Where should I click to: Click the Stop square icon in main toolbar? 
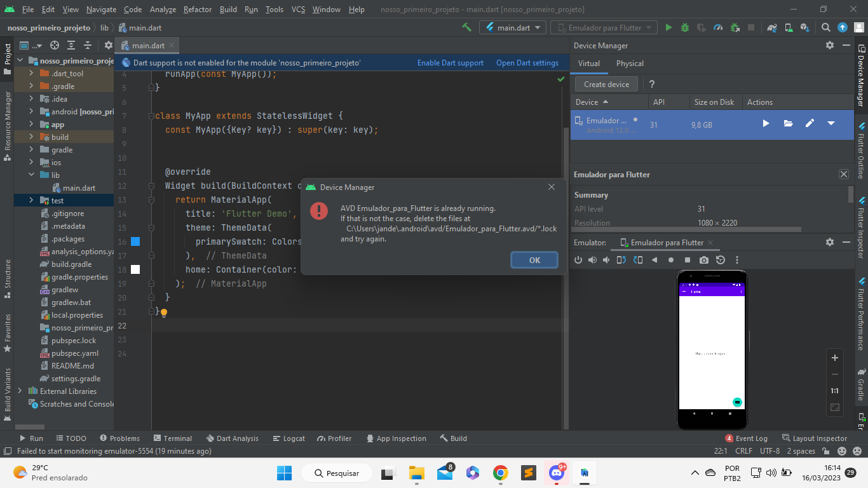tap(751, 27)
